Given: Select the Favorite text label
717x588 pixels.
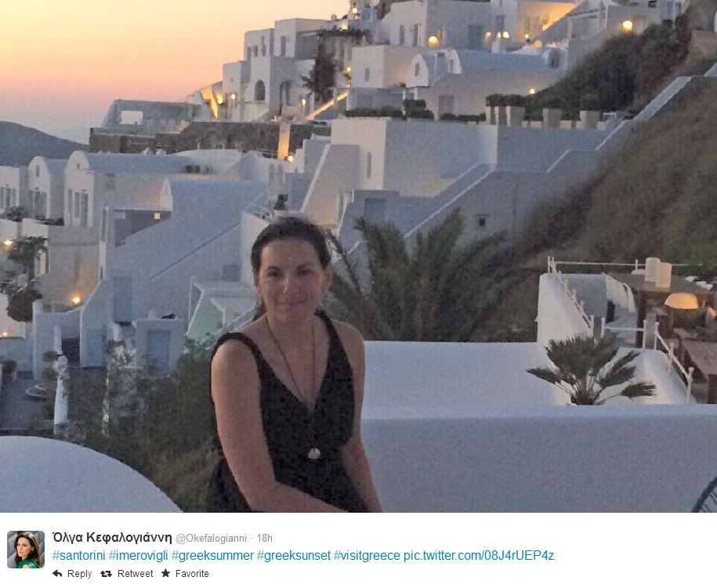Looking at the screenshot, I should tap(192, 573).
